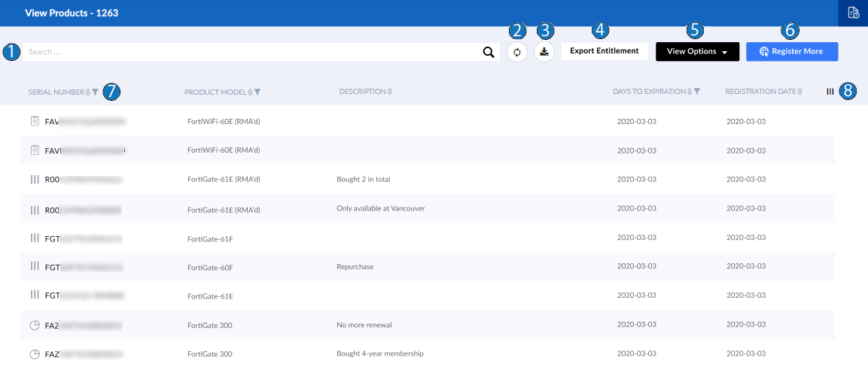Click device icon in FortiGate-61F row
The height and width of the screenshot is (367, 868).
35,238
